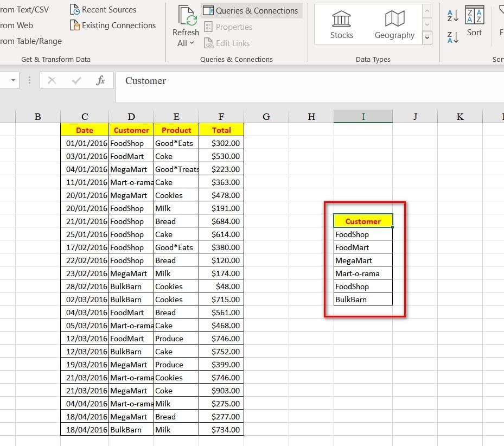Select column J header
The height and width of the screenshot is (446, 504).
click(415, 117)
